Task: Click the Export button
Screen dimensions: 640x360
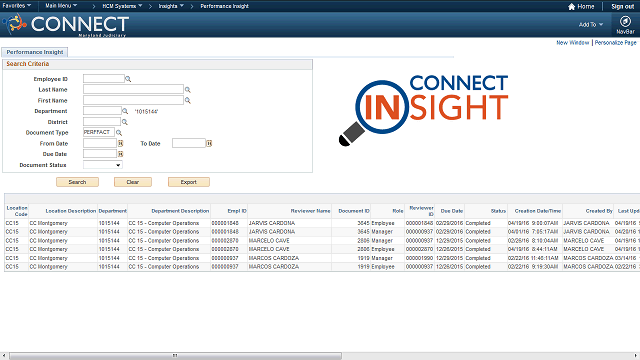Action: 189,182
